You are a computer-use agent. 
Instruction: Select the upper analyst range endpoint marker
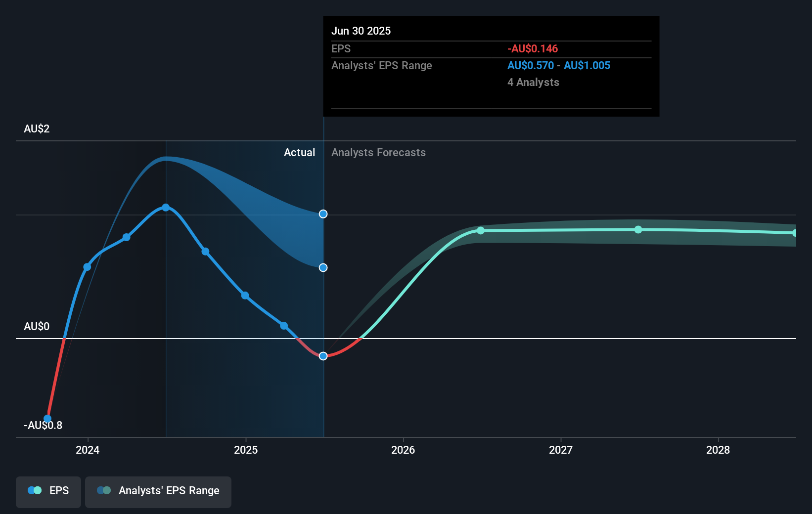tap(323, 214)
